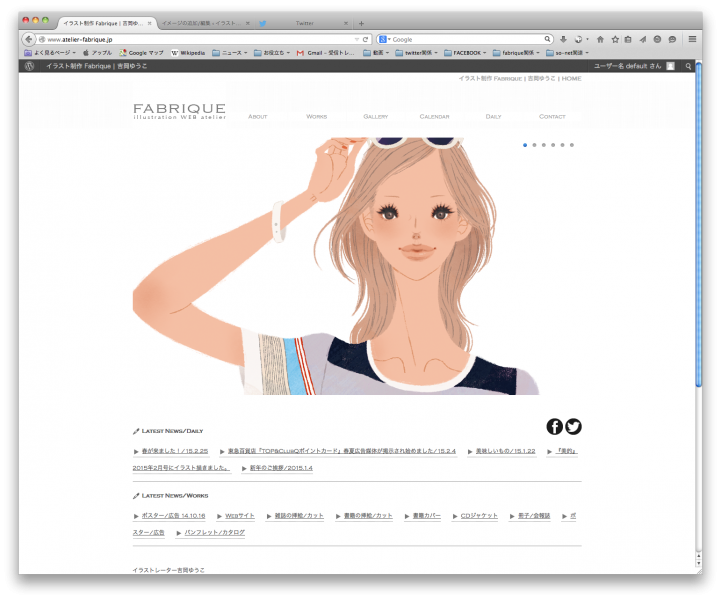The height and width of the screenshot is (600, 721).
Task: Click the slideshow illustration of the woman
Action: pos(336,266)
